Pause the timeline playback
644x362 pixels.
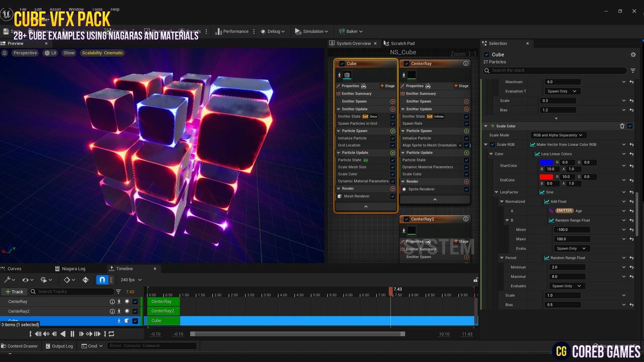pyautogui.click(x=72, y=334)
